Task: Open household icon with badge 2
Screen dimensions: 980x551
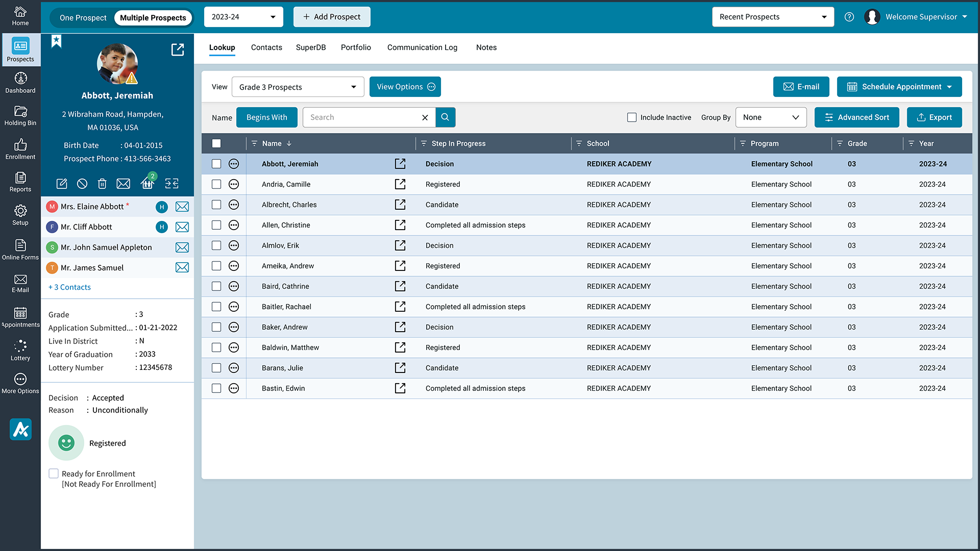Action: click(x=148, y=183)
